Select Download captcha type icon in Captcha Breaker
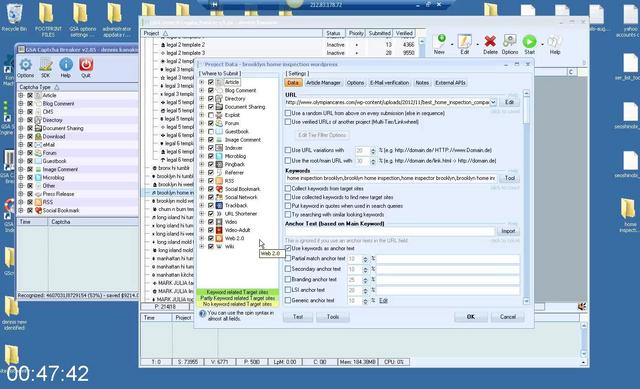 point(38,136)
